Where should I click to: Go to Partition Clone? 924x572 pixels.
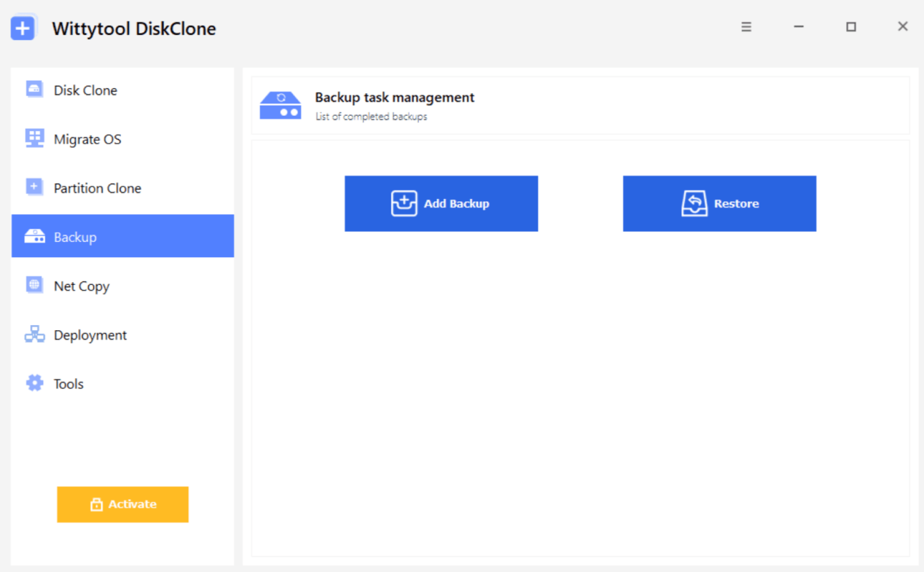pyautogui.click(x=122, y=188)
